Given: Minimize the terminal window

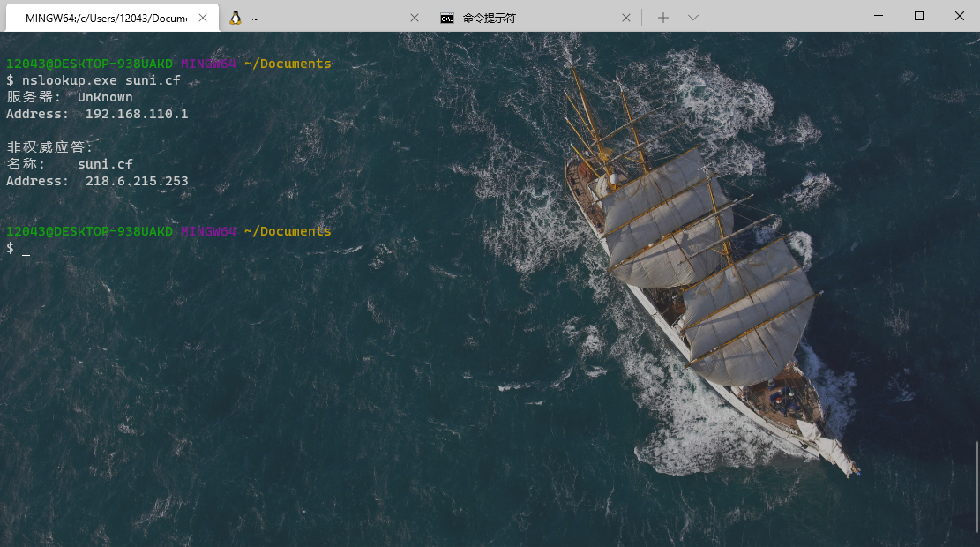Looking at the screenshot, I should [x=879, y=16].
